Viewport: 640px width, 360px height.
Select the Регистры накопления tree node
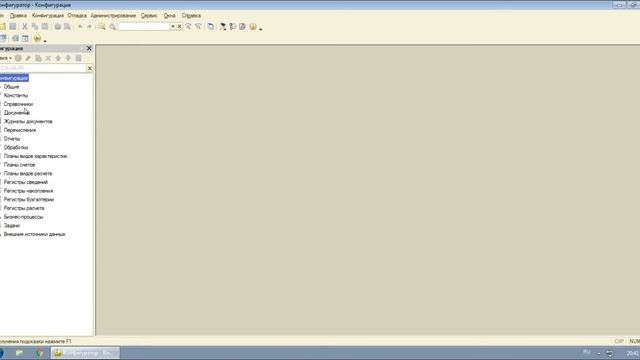pos(28,191)
